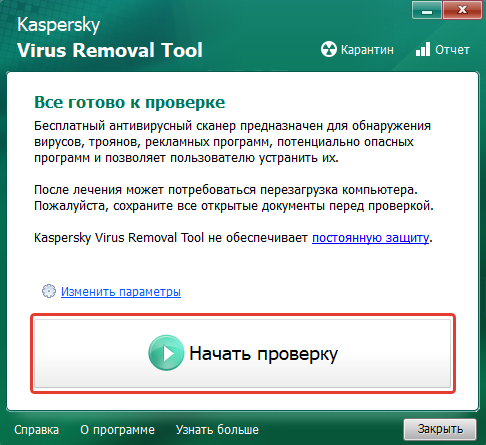Click the Kaspersky logo text
The width and height of the screenshot is (486, 445).
point(58,25)
